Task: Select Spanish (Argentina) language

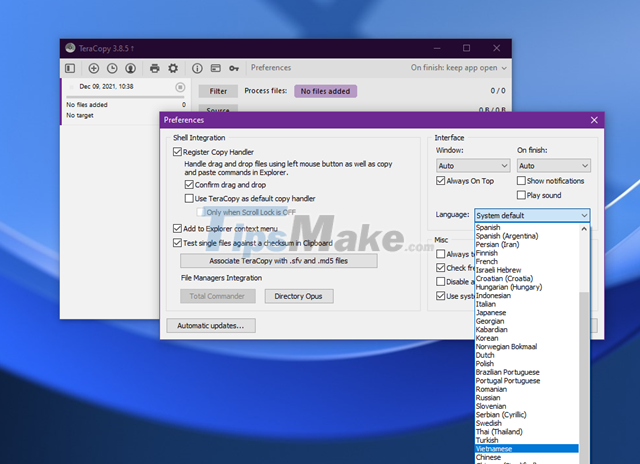Action: [x=527, y=236]
